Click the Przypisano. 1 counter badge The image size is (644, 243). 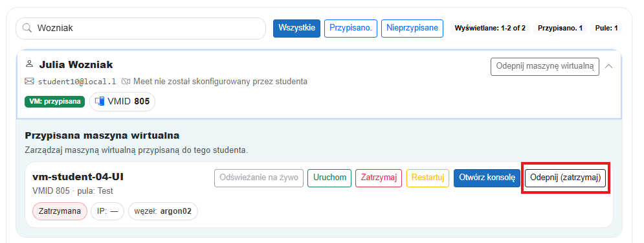click(561, 29)
